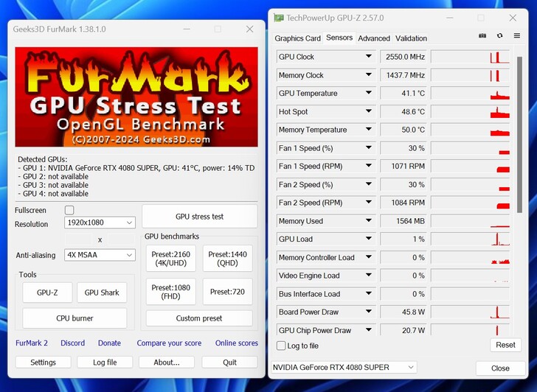Click the GPU-Z app icon in title bar
The height and width of the screenshot is (392, 537).
pos(278,18)
